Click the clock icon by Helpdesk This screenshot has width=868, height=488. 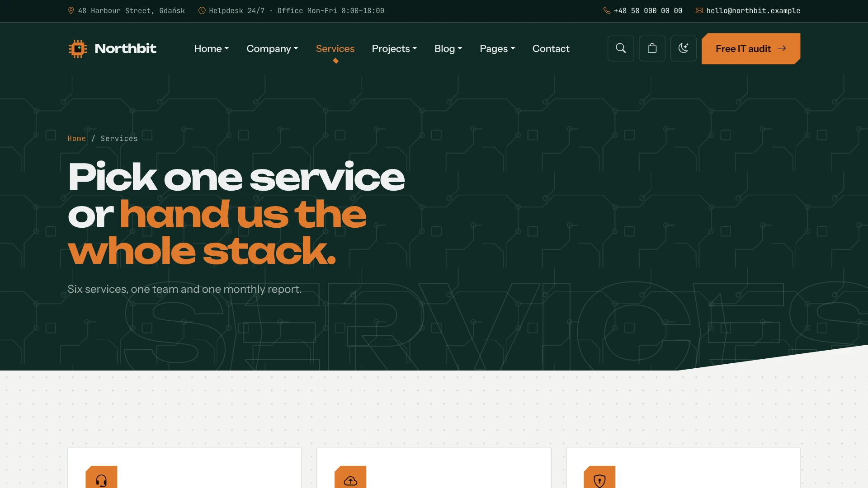point(202,10)
